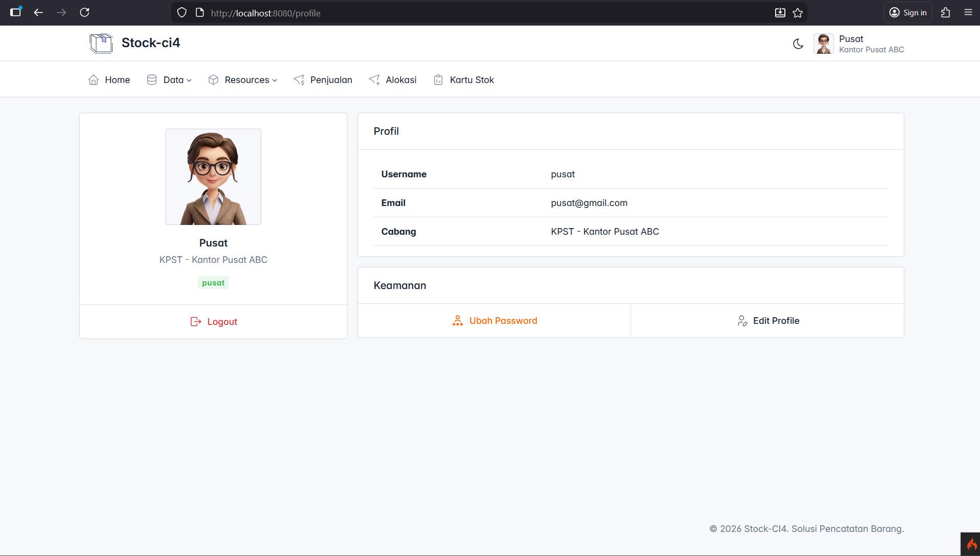
Task: Click the Edit Profile user-pencil icon
Action: click(x=742, y=321)
